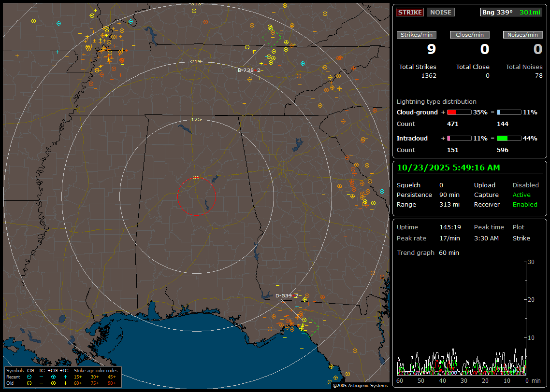The width and height of the screenshot is (550, 392).
Task: Click the Noises/min button
Action: point(522,35)
